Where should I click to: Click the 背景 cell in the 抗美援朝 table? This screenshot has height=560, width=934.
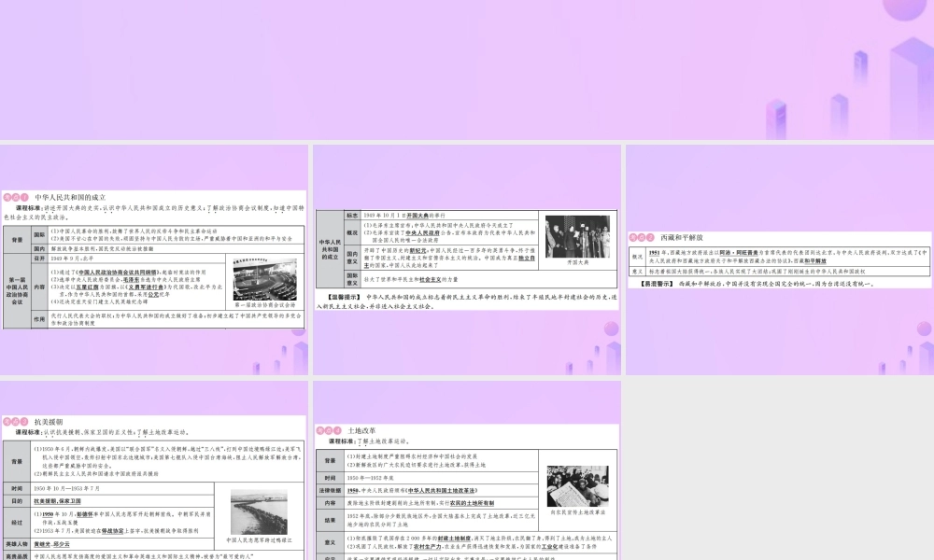(x=17, y=461)
